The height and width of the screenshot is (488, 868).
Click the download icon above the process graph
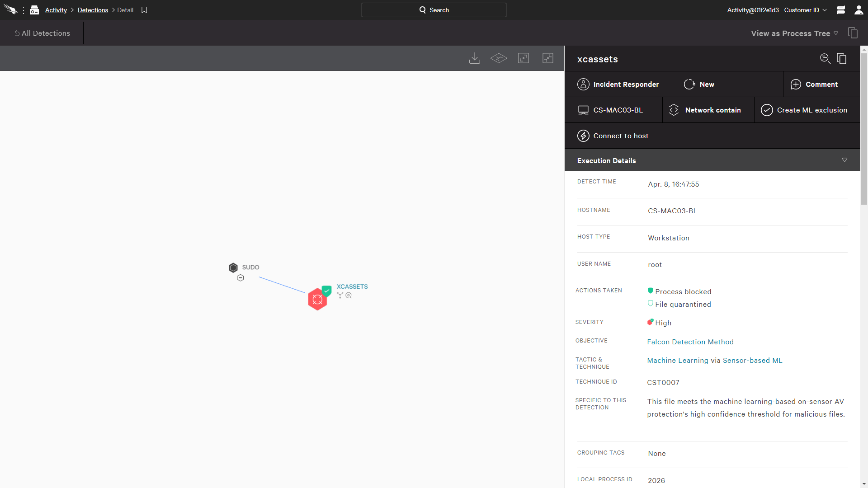coord(474,58)
